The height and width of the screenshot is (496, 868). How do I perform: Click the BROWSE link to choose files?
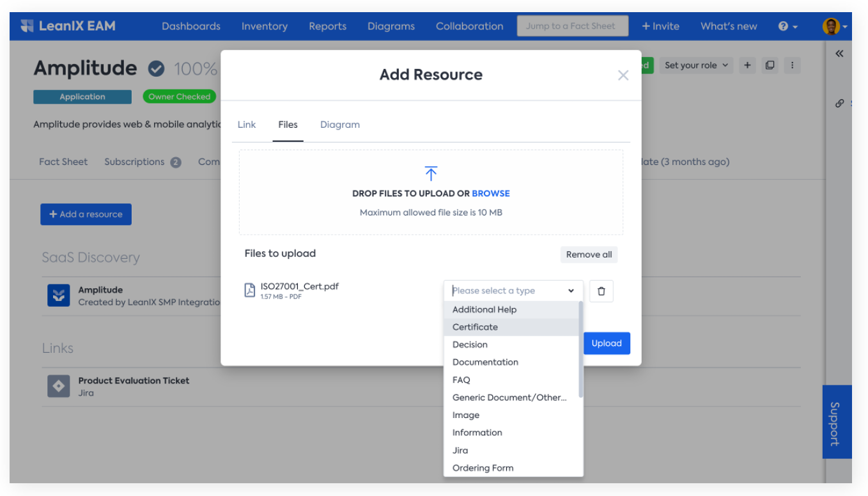(x=491, y=193)
